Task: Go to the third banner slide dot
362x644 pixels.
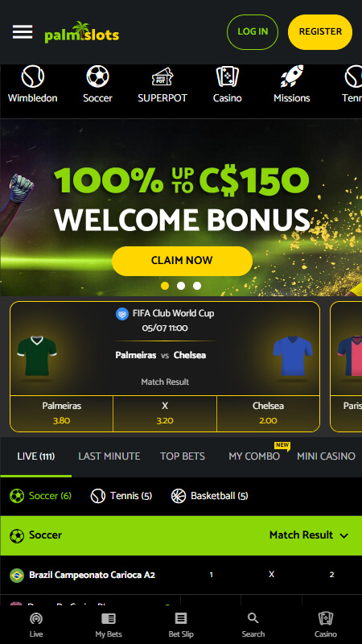Action: [197, 286]
